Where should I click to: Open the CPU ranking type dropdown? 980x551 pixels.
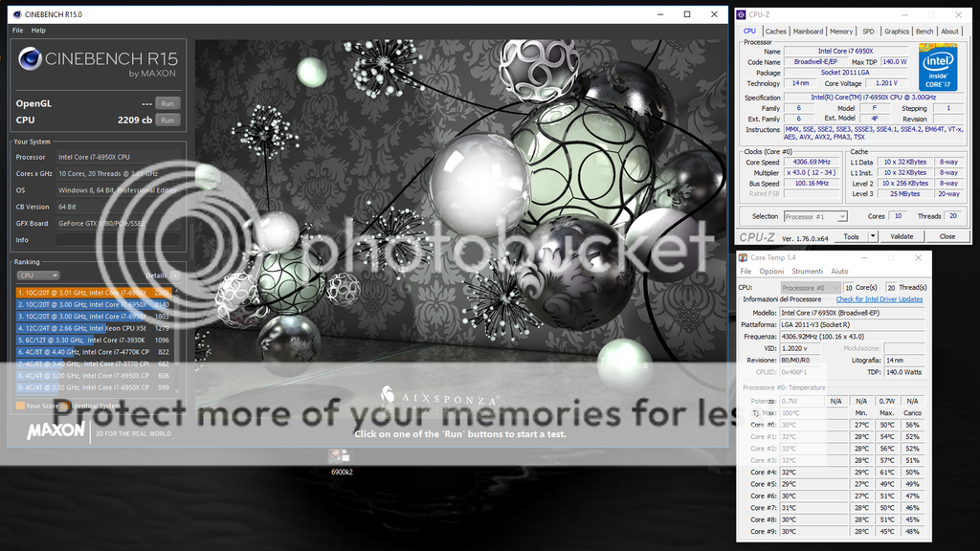(x=38, y=275)
